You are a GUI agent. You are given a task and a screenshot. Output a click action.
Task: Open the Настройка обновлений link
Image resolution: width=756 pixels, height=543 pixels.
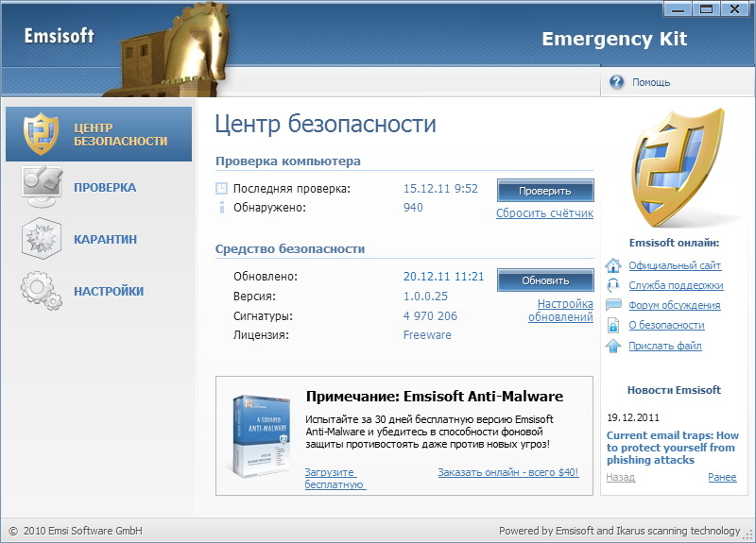[560, 311]
